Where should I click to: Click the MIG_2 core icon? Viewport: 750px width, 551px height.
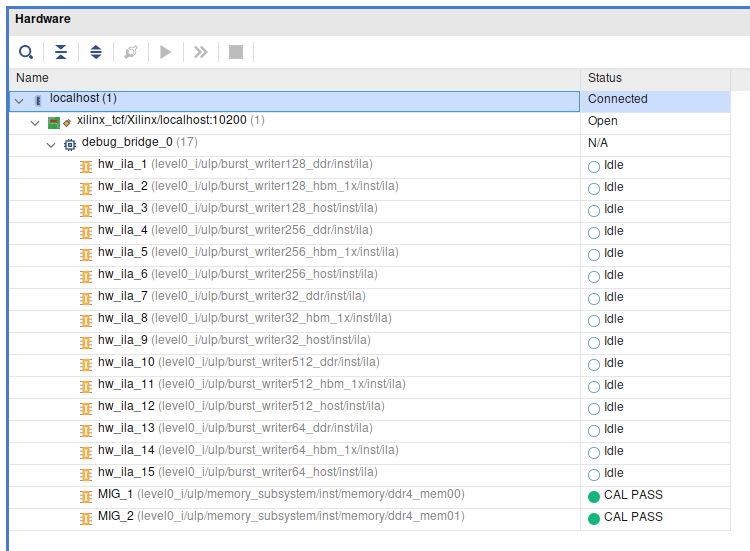tap(86, 519)
